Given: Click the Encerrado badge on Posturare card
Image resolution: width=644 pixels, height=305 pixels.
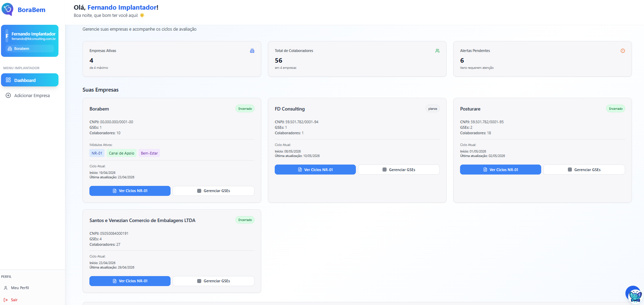Looking at the screenshot, I should 615,109.
